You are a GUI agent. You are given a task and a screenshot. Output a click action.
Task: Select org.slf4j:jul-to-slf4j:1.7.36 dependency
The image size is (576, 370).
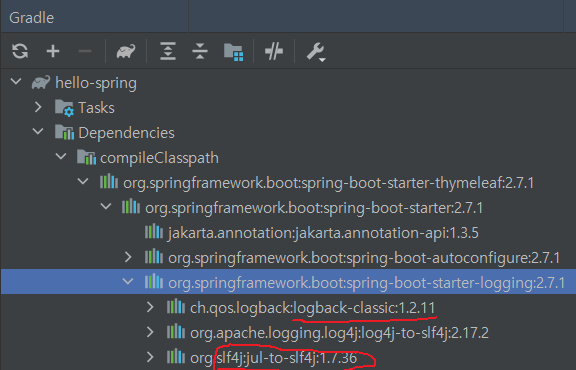pyautogui.click(x=288, y=358)
